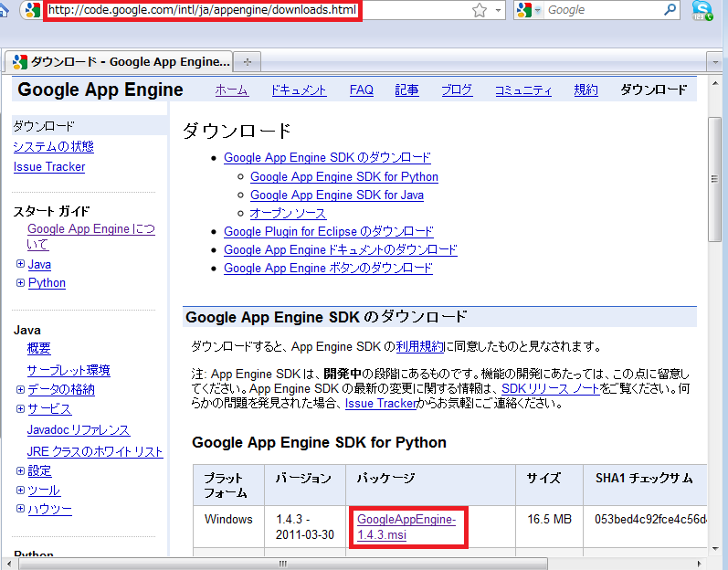The image size is (728, 570).
Task: Click the vertical scrollbar up arrow
Action: [714, 83]
